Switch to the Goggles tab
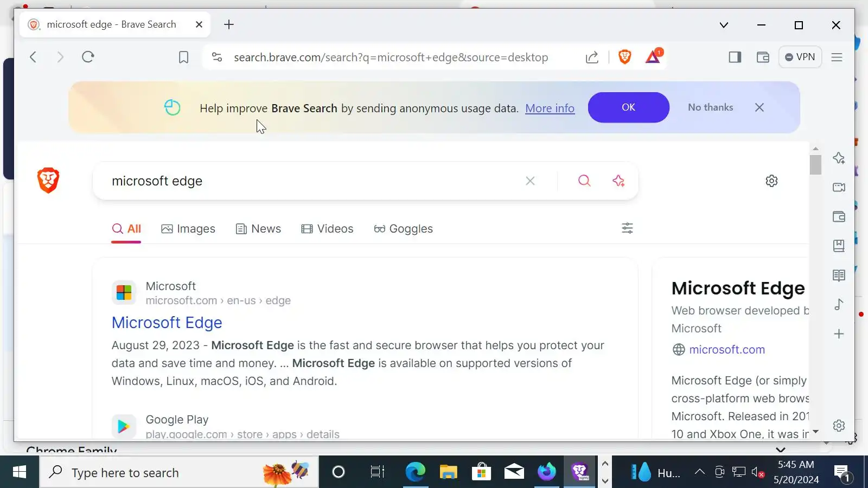 click(403, 229)
